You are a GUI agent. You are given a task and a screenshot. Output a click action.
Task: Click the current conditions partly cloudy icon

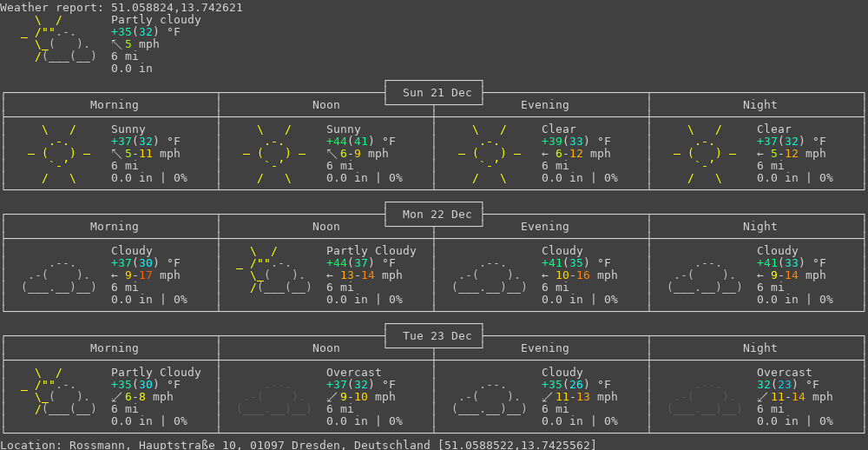pos(59,39)
